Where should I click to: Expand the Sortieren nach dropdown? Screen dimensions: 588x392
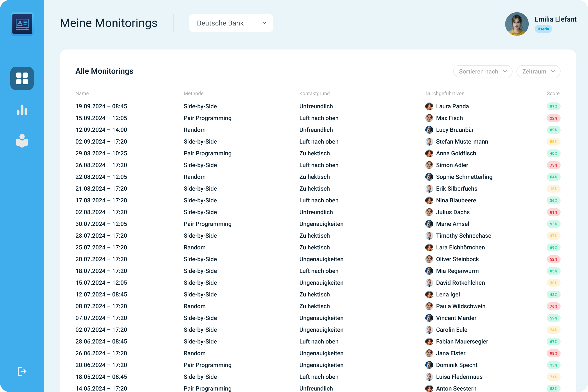(x=482, y=72)
